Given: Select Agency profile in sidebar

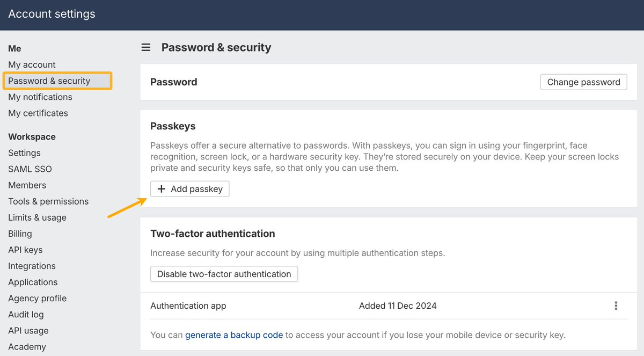Looking at the screenshot, I should click(38, 299).
